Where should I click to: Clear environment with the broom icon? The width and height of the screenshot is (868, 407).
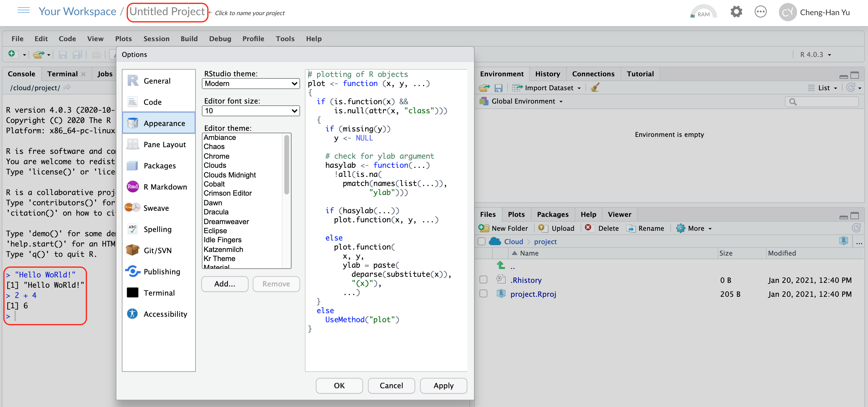coord(595,88)
